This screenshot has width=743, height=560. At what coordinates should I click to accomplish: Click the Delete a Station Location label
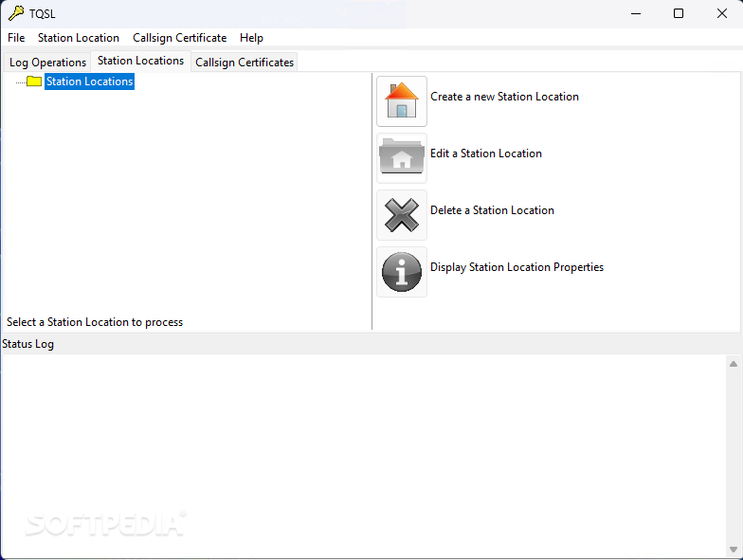pos(492,210)
